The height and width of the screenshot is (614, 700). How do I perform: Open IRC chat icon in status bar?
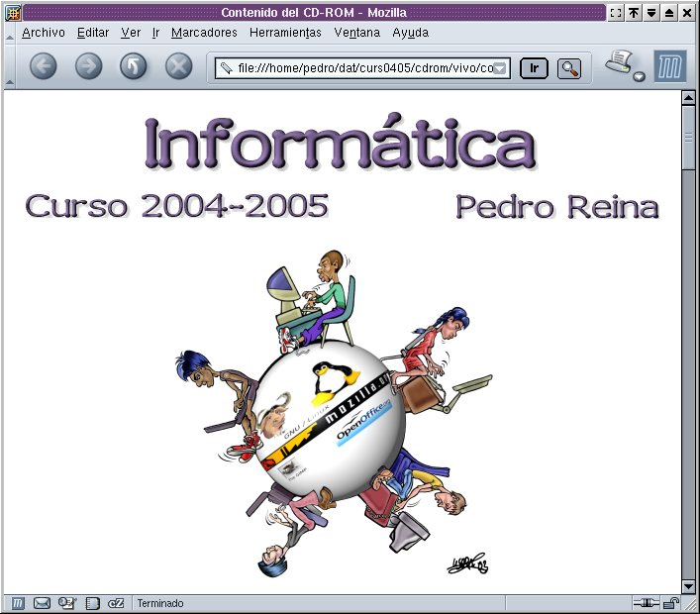(116, 603)
